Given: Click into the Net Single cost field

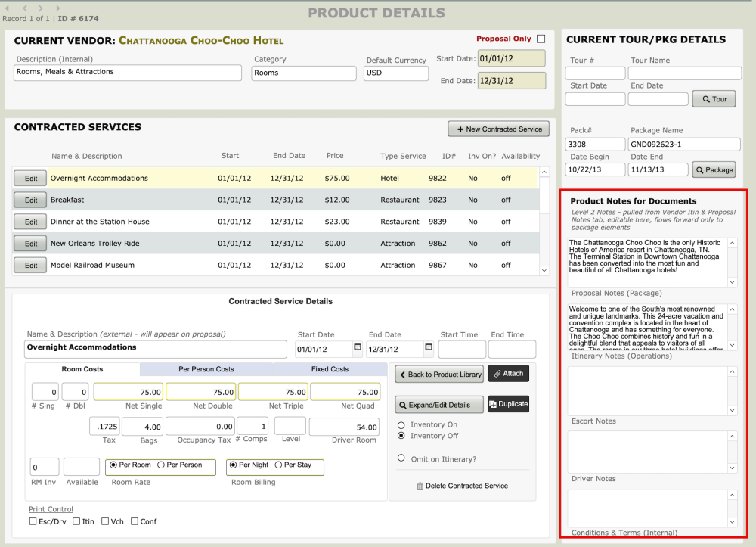Looking at the screenshot, I should coord(129,392).
